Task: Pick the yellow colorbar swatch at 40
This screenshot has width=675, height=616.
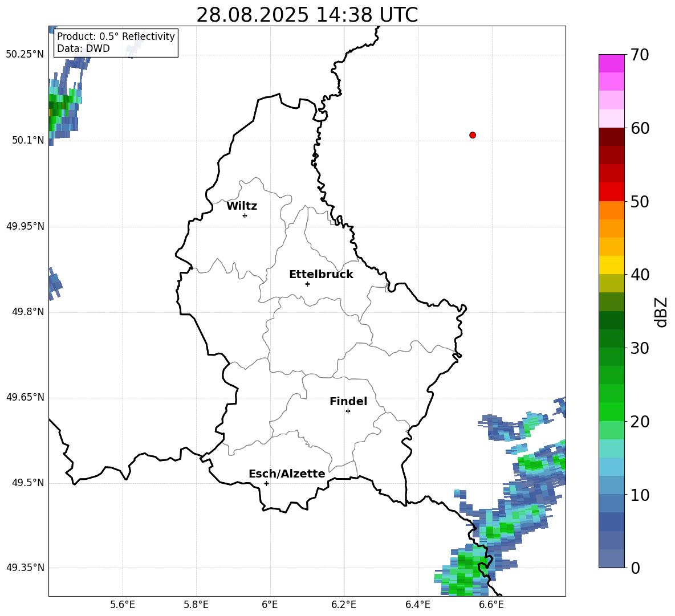Action: click(x=611, y=265)
